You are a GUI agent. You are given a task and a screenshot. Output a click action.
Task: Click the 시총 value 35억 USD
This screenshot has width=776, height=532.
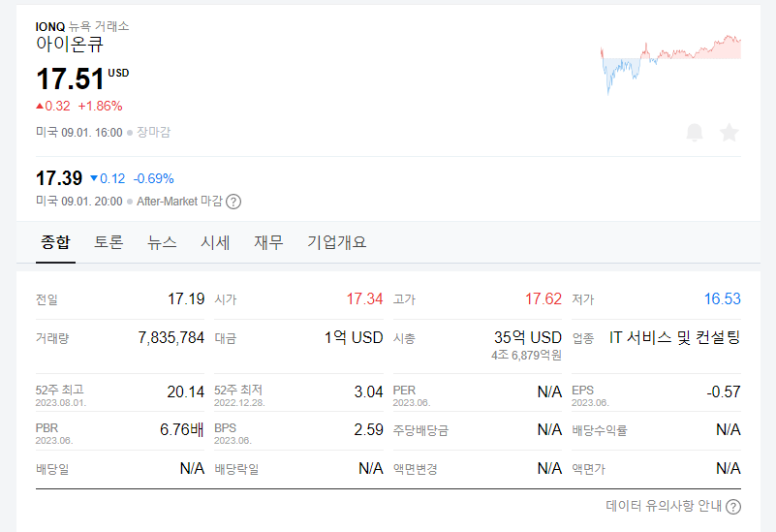tap(528, 337)
